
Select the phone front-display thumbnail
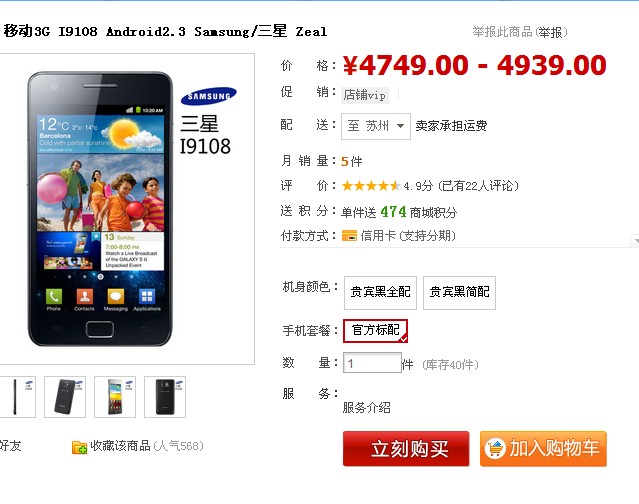click(x=115, y=397)
